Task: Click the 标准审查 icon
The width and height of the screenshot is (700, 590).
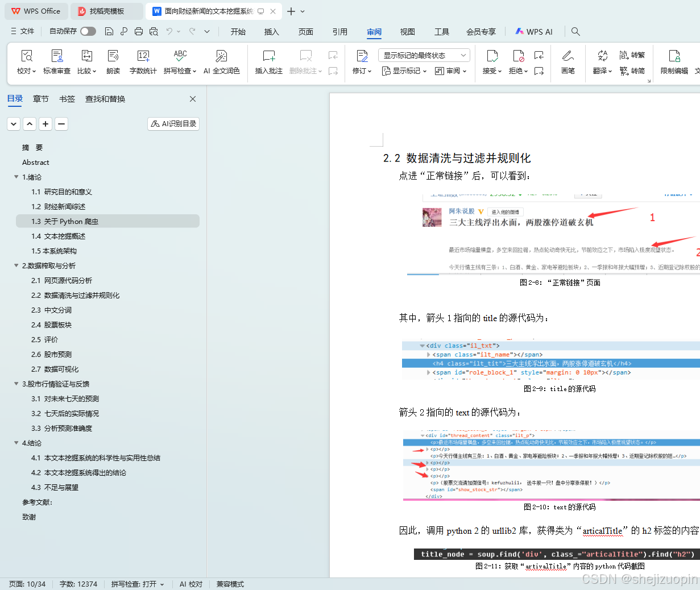Action: [57, 56]
